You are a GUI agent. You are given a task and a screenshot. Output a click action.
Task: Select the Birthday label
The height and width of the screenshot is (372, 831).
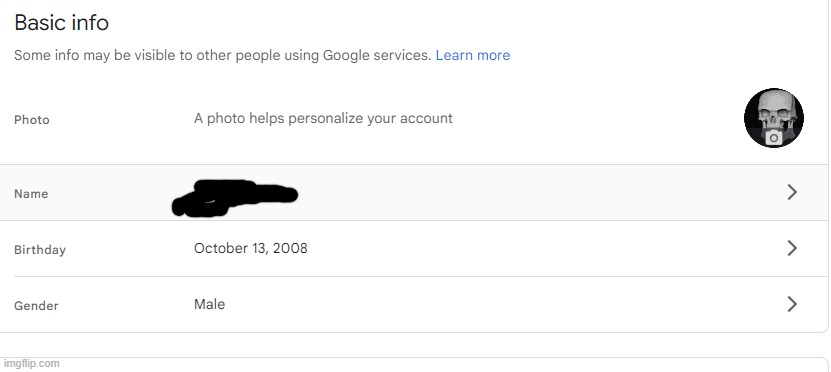40,250
